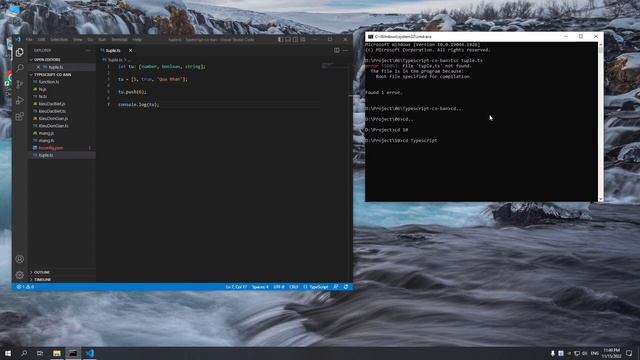Open the Search view in activity bar
The width and height of the screenshot is (640, 360).
coord(20,68)
